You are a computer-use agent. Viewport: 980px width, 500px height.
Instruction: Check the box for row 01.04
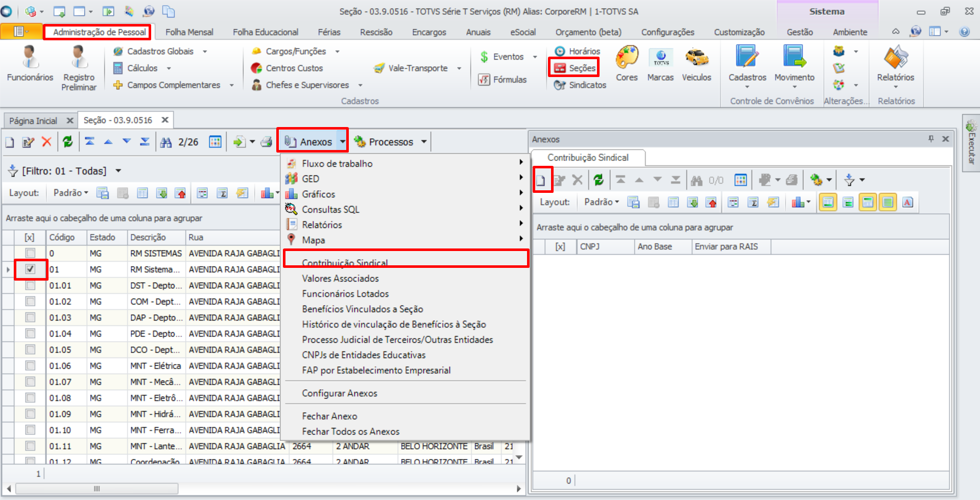click(x=30, y=334)
